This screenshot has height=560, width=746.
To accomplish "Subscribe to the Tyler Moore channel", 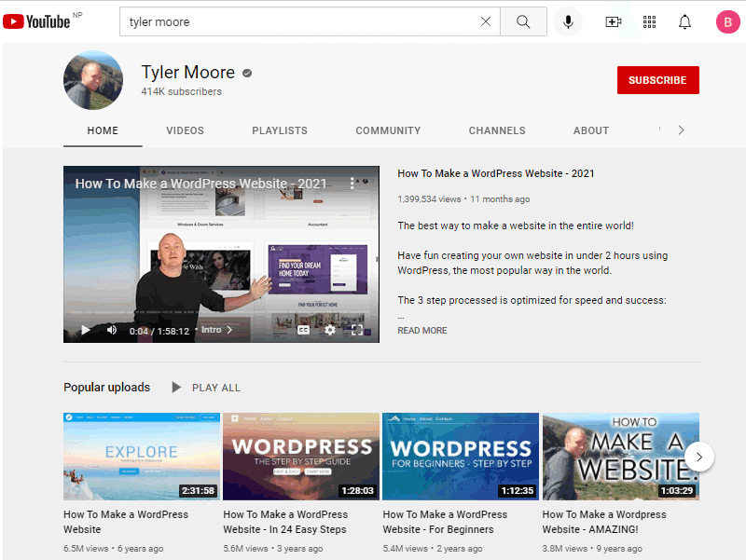I will coord(657,80).
